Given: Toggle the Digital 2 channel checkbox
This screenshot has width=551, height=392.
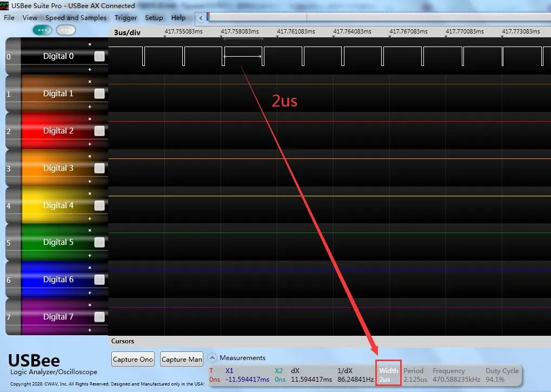Looking at the screenshot, I should [x=99, y=131].
